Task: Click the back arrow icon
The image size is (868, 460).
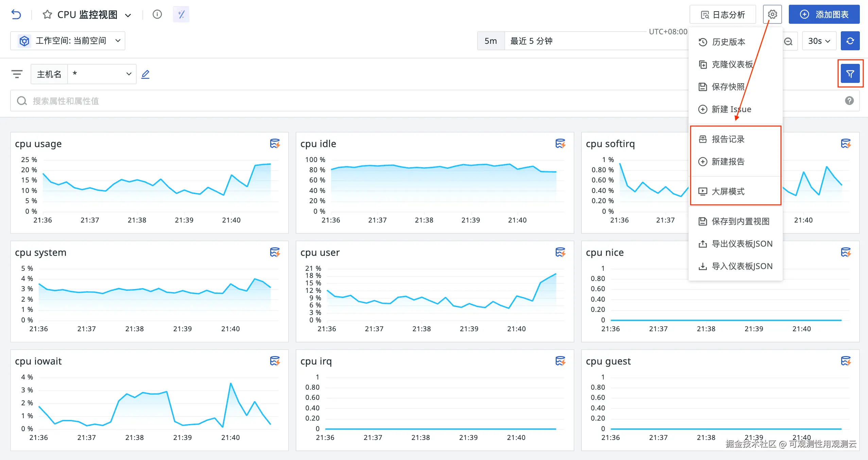Action: 16,15
